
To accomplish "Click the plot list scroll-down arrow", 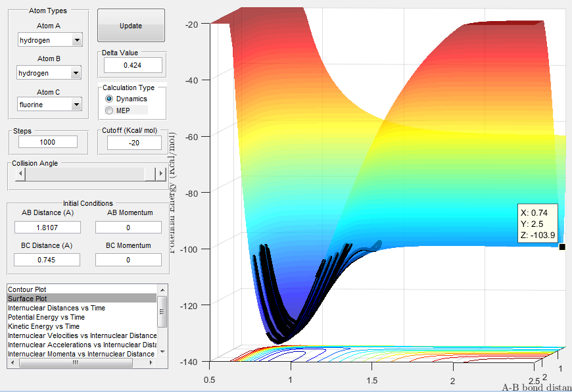I will tap(162, 352).
